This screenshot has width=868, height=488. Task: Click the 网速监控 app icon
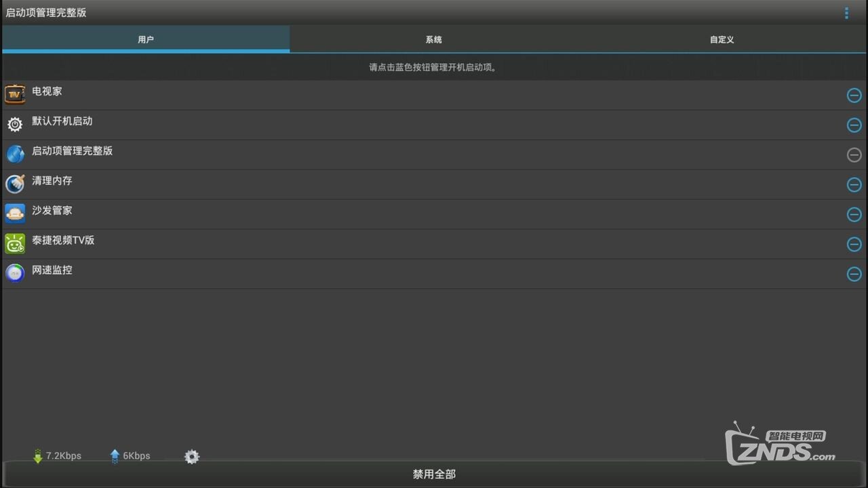pos(15,273)
